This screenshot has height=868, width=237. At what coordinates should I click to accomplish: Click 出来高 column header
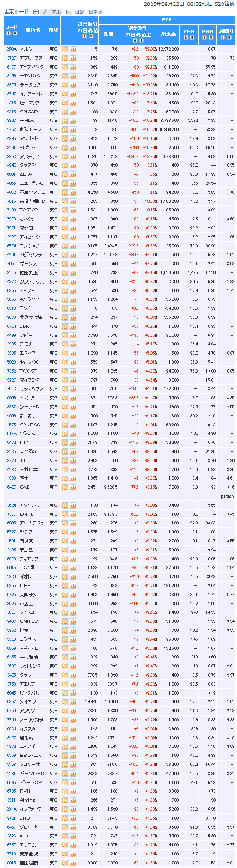169,34
